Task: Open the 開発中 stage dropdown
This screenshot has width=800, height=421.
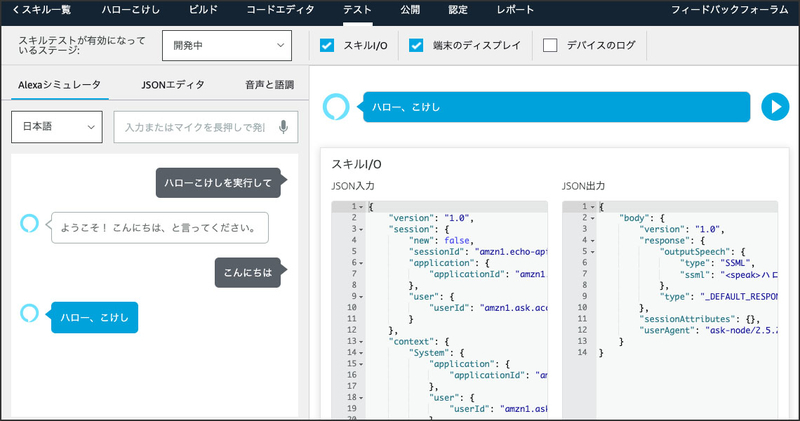Action: 227,45
